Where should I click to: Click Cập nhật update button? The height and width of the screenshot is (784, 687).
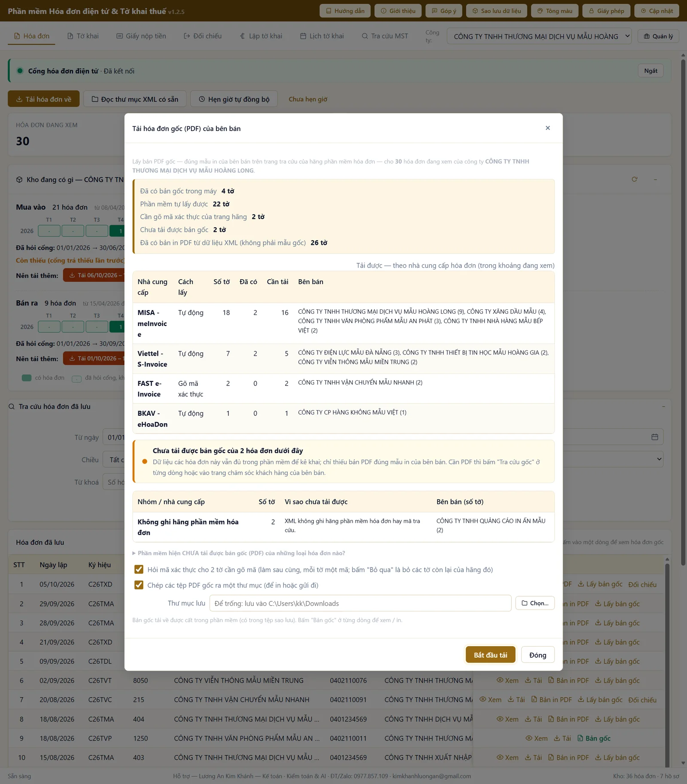click(x=657, y=11)
